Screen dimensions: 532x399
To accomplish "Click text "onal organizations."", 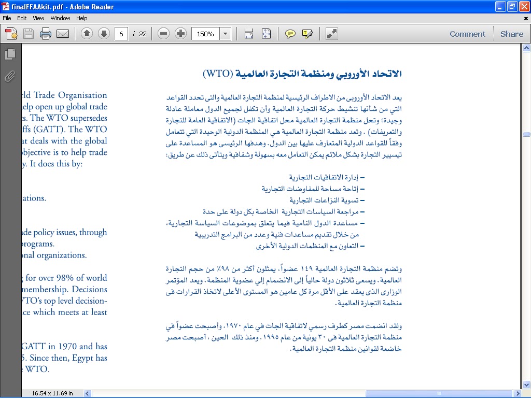I will click(x=54, y=255).
